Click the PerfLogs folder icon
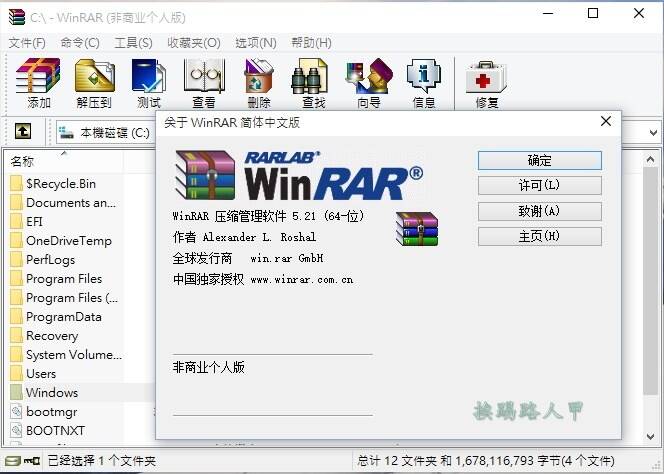This screenshot has height=474, width=664. coord(16,260)
